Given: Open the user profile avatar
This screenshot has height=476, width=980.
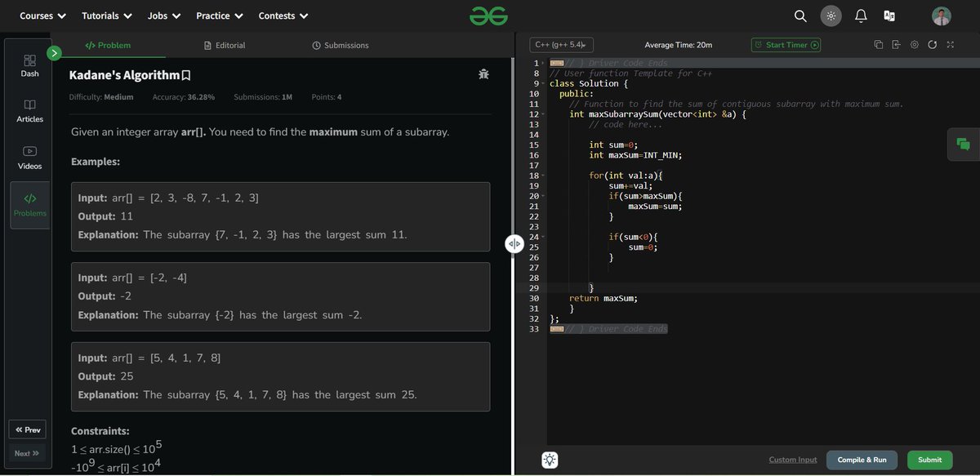Looking at the screenshot, I should coord(942,16).
